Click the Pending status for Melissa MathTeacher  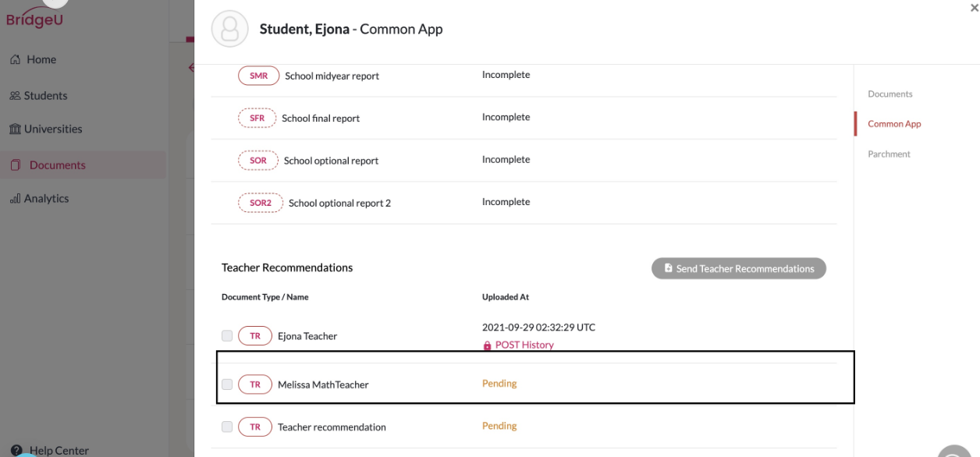click(499, 384)
